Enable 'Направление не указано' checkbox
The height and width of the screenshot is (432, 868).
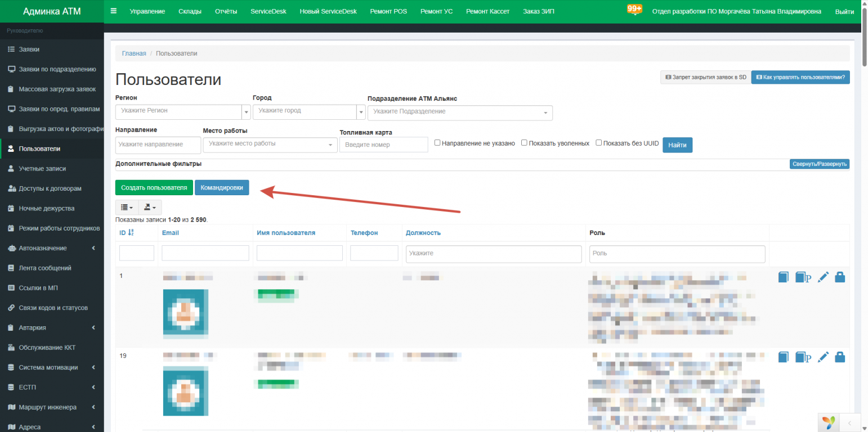click(x=437, y=143)
